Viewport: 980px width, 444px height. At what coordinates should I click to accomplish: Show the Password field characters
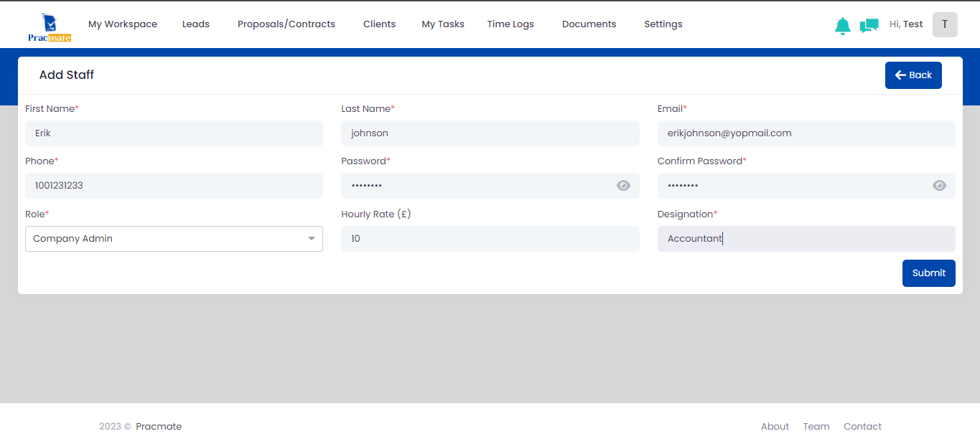pos(623,186)
